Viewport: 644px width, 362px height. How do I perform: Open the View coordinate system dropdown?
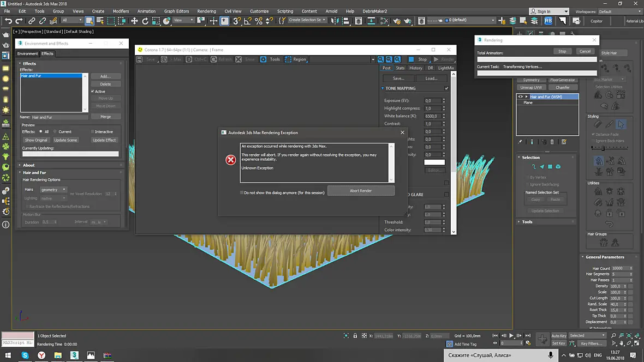tap(183, 21)
